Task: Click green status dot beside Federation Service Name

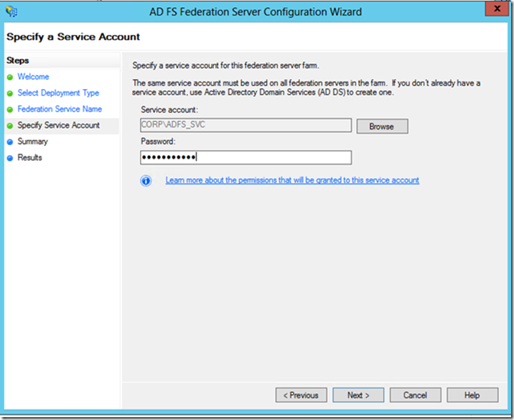Action: pos(10,110)
